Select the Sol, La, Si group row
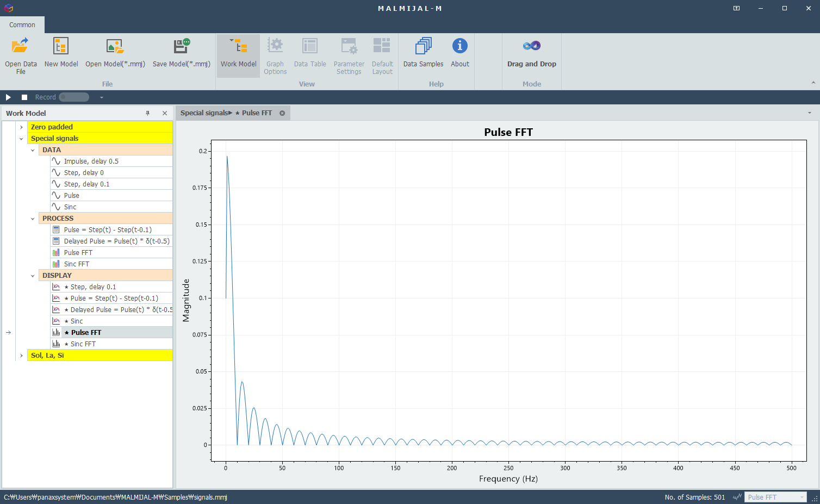The width and height of the screenshot is (820, 504). (x=100, y=356)
